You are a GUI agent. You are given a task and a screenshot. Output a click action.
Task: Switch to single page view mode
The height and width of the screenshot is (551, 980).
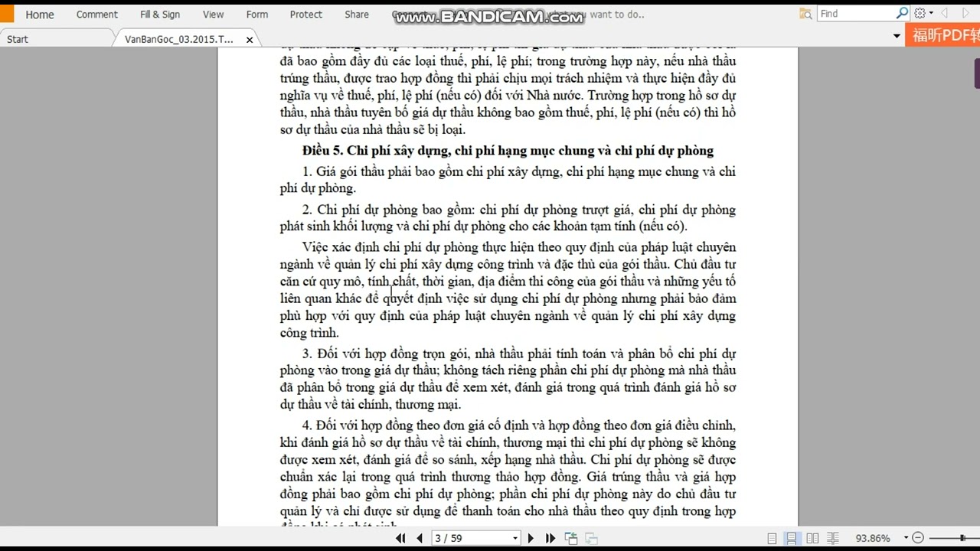pyautogui.click(x=772, y=538)
